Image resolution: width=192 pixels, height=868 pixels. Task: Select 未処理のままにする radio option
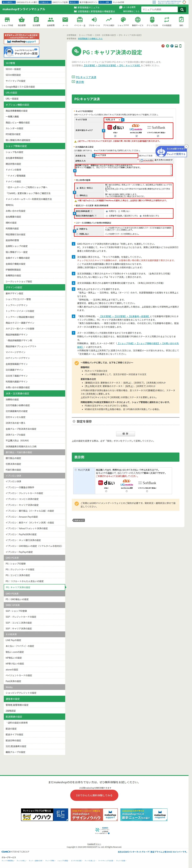click(x=141, y=216)
